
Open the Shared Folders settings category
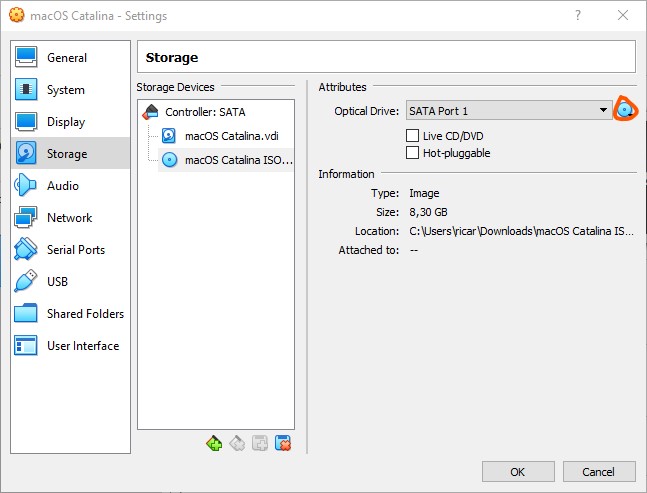70,314
